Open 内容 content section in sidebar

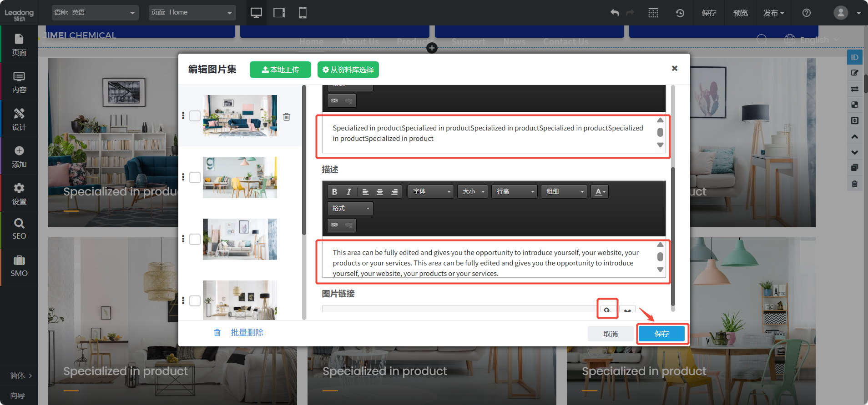[x=19, y=82]
